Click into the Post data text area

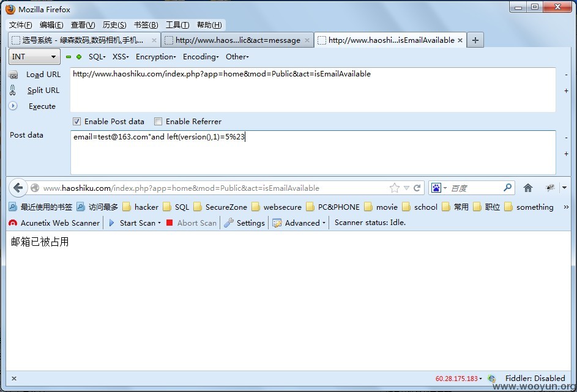tap(313, 152)
